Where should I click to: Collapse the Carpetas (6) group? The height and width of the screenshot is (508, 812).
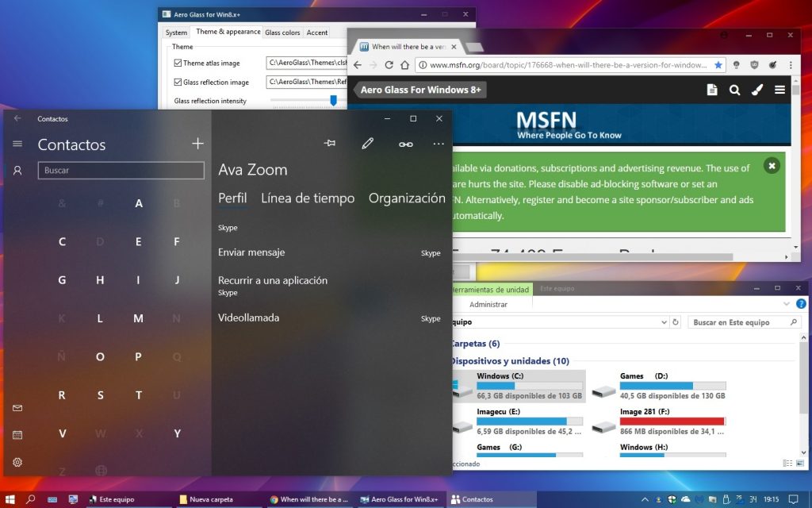475,343
